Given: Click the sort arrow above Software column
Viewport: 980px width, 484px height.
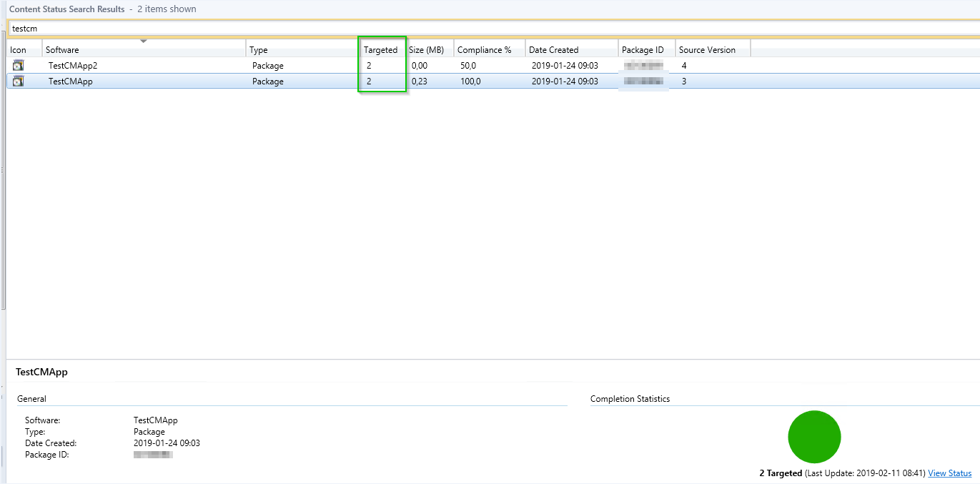Looking at the screenshot, I should [143, 41].
